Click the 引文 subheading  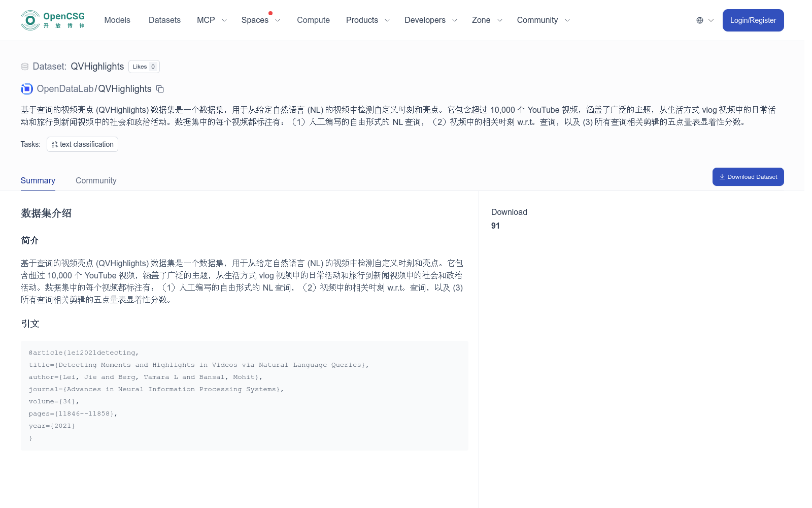(x=30, y=324)
